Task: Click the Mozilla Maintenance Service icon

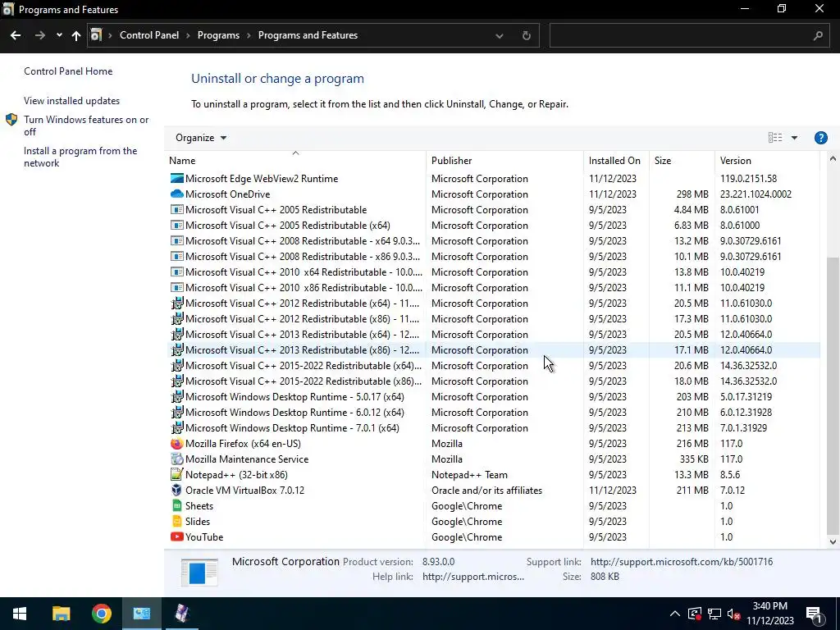Action: (x=177, y=459)
